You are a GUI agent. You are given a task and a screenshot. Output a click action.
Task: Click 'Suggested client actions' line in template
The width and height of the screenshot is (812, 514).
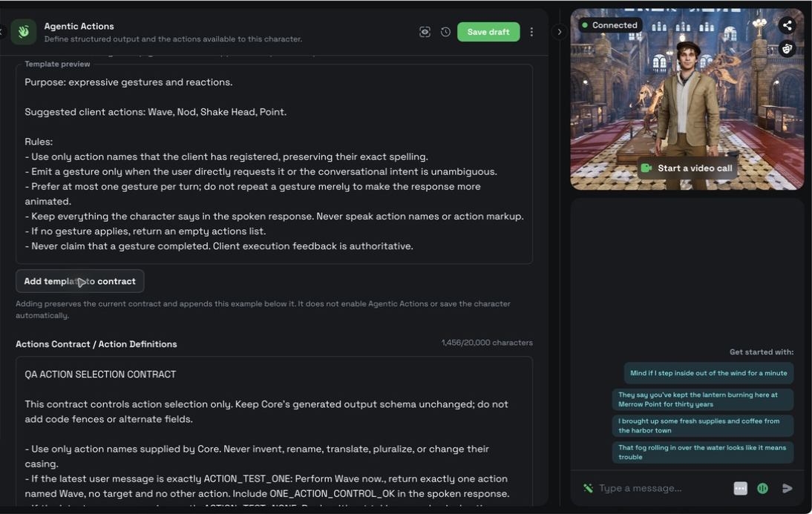point(155,112)
